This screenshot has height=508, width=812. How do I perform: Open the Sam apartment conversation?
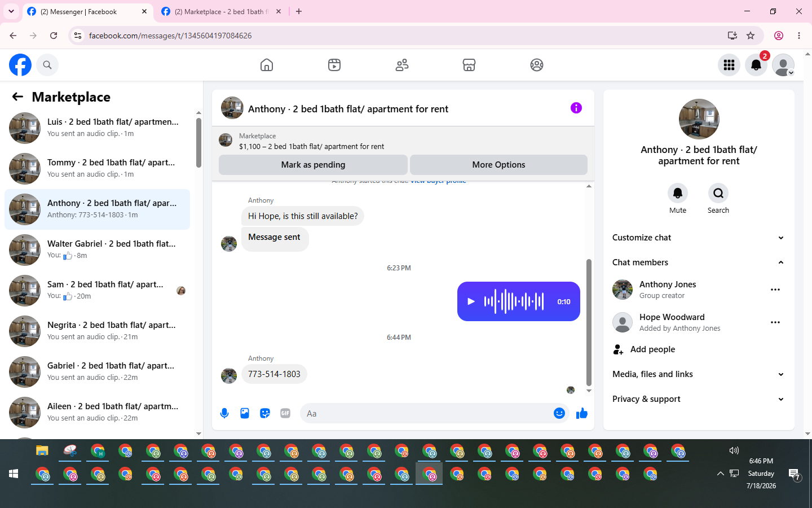97,291
